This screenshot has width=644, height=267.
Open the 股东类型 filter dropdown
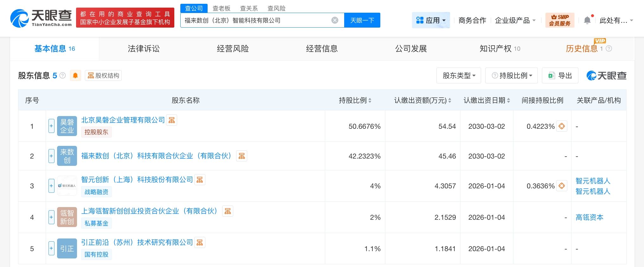459,75
